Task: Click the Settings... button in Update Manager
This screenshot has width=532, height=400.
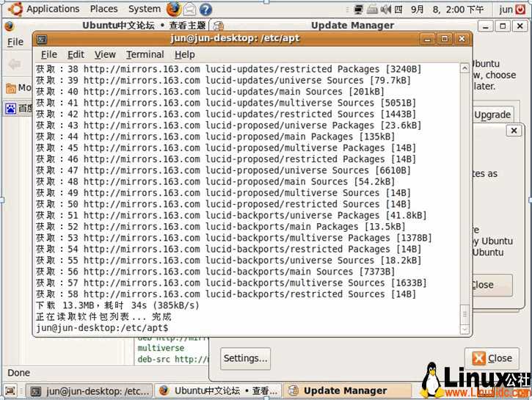Action: (x=245, y=358)
